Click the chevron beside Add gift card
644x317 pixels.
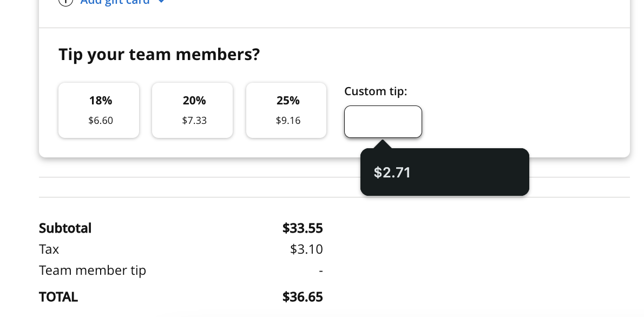tap(161, 2)
